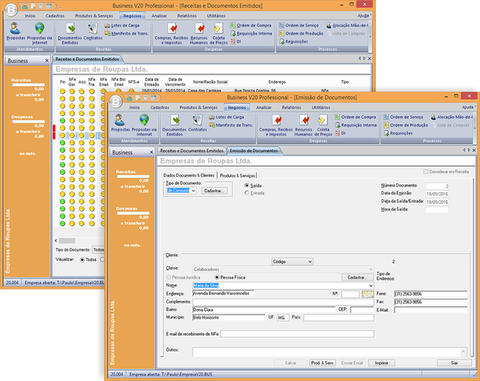Image resolution: width=480 pixels, height=381 pixels.
Task: Expand the Nome combo box arrow
Action: click(x=371, y=286)
